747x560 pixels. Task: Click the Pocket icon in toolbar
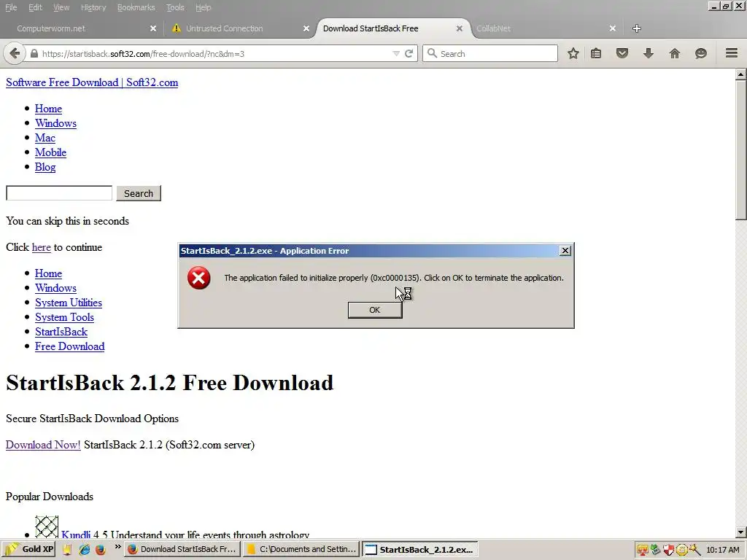tap(622, 53)
